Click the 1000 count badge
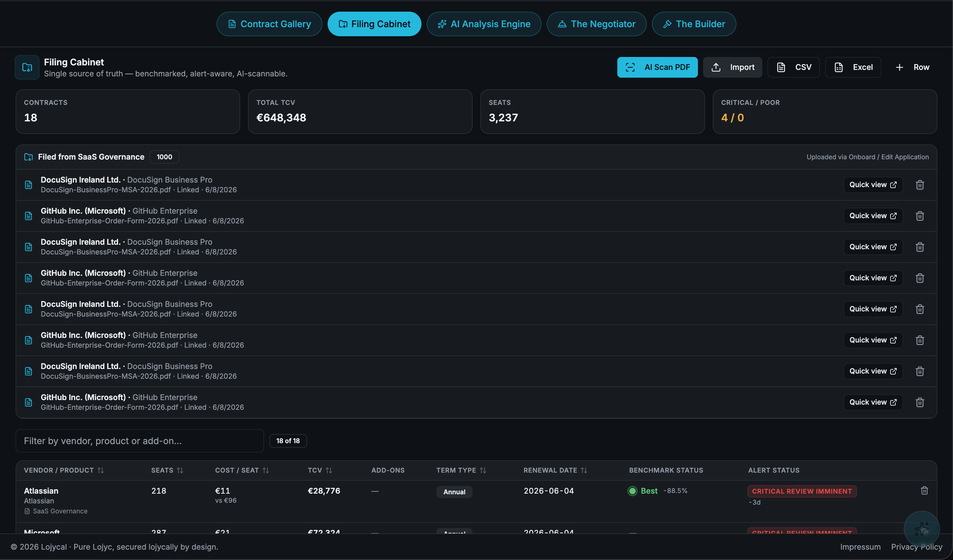This screenshot has height=560, width=953. [164, 157]
